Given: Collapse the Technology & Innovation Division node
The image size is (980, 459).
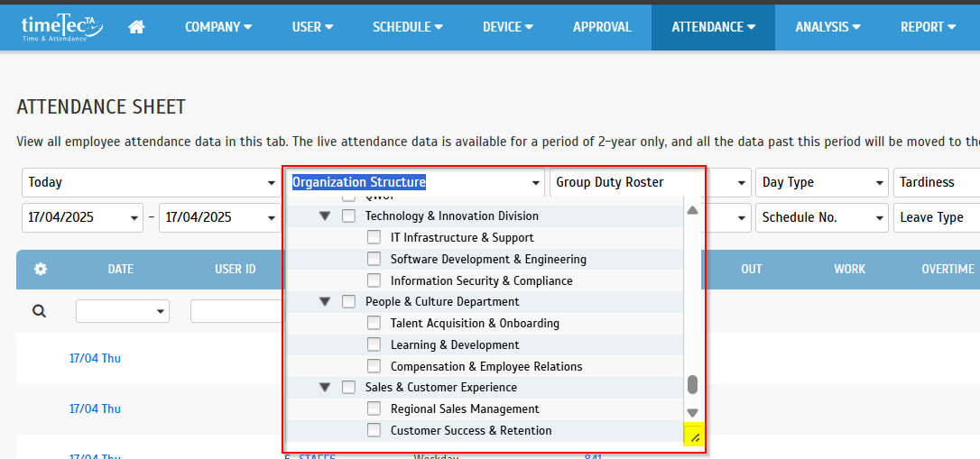Looking at the screenshot, I should (325, 216).
